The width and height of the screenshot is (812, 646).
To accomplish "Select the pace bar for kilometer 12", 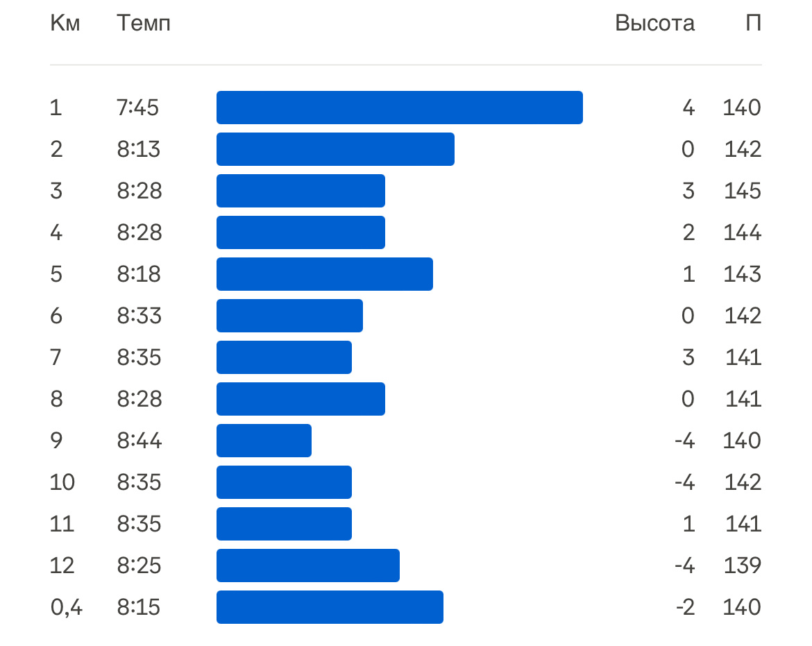I will (307, 566).
